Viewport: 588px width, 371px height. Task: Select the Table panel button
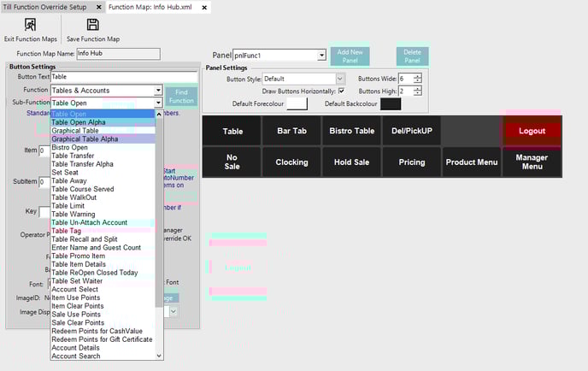click(x=232, y=131)
